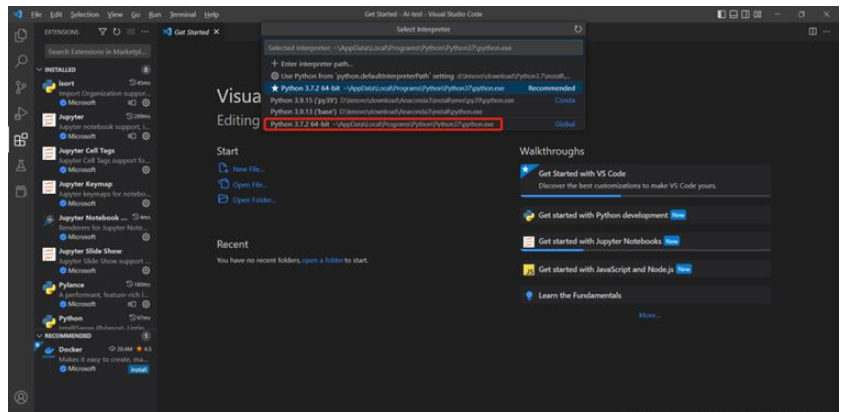This screenshot has height=412, width=844.
Task: Click the Search Extensions in Marketplace field
Action: [98, 52]
